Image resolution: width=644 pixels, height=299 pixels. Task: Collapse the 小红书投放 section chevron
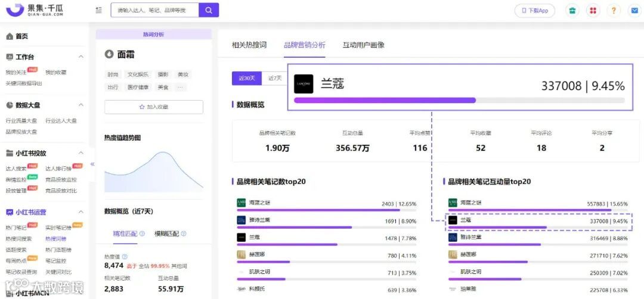tap(81, 154)
